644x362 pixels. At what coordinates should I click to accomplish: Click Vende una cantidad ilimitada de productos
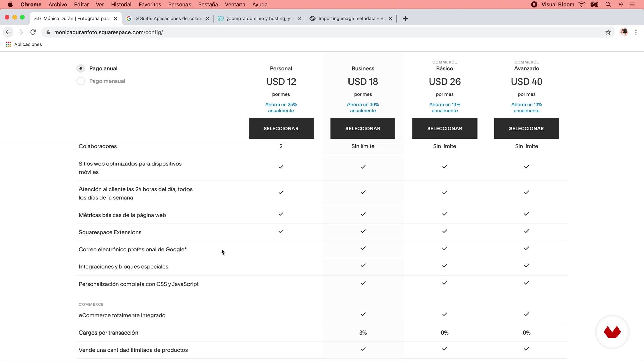[x=133, y=350]
